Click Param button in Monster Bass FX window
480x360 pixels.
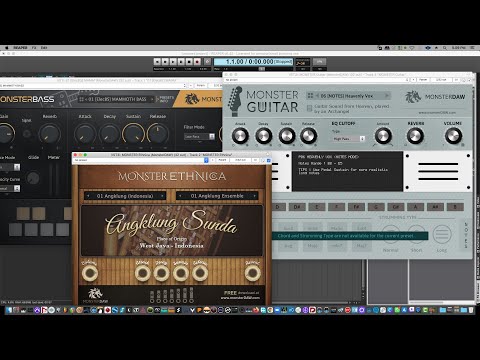(200, 85)
